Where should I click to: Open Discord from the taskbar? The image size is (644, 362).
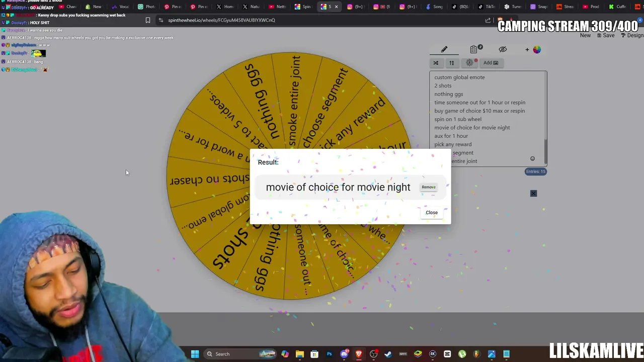tap(344, 354)
